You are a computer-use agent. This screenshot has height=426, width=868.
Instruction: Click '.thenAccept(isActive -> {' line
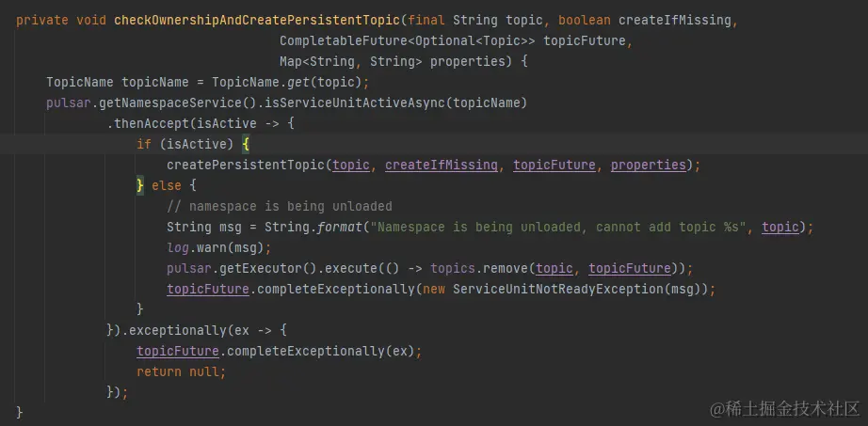(201, 124)
